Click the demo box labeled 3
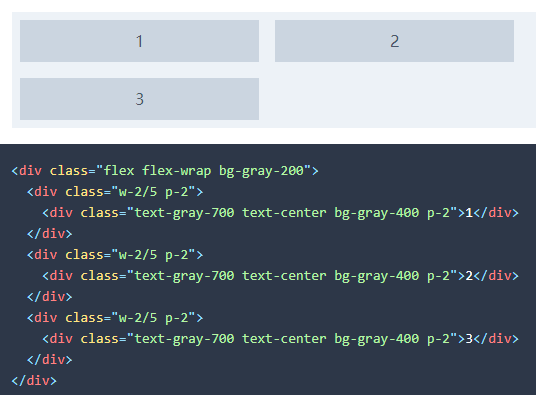This screenshot has width=536, height=395. click(139, 99)
